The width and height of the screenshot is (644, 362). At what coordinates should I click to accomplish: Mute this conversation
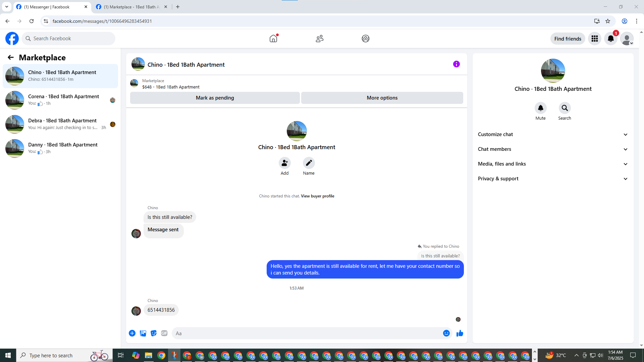coord(540,108)
